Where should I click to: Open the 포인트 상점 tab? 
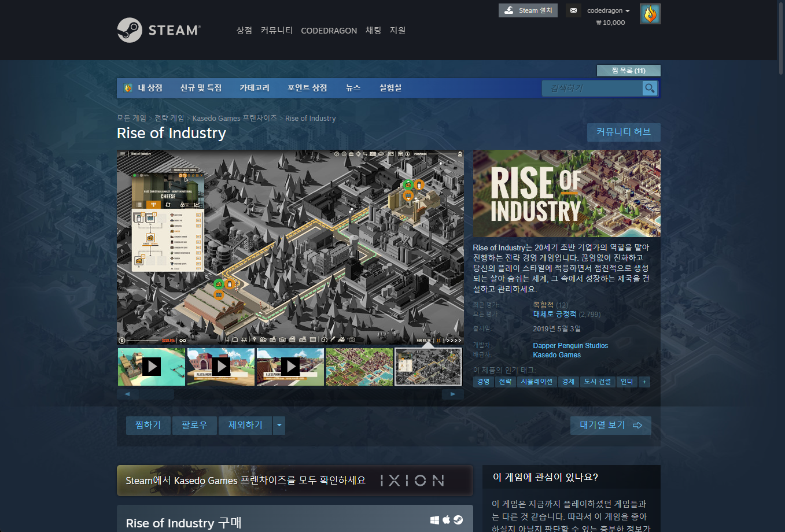click(x=307, y=88)
